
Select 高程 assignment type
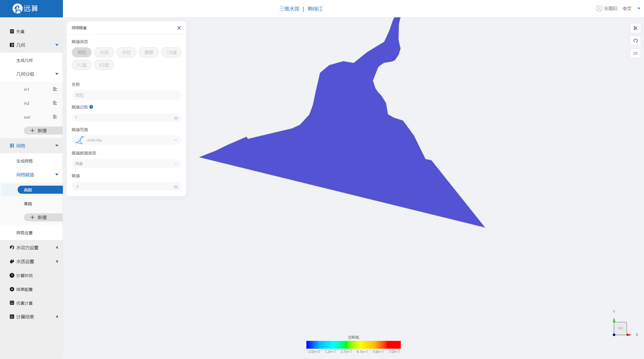click(x=82, y=52)
